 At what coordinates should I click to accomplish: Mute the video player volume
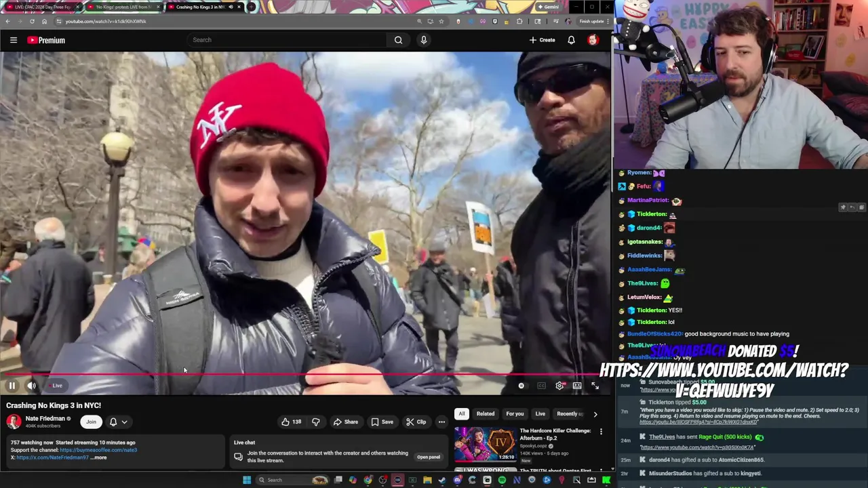coord(31,386)
